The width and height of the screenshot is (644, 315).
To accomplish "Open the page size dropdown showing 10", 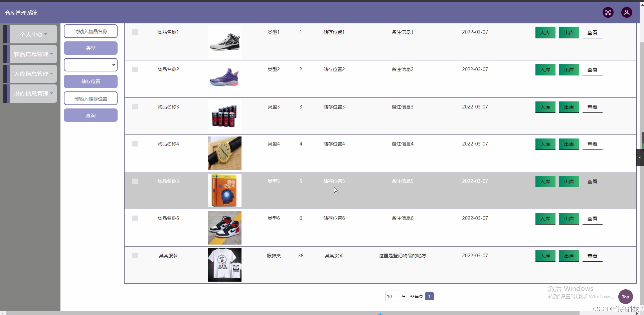I will [396, 296].
